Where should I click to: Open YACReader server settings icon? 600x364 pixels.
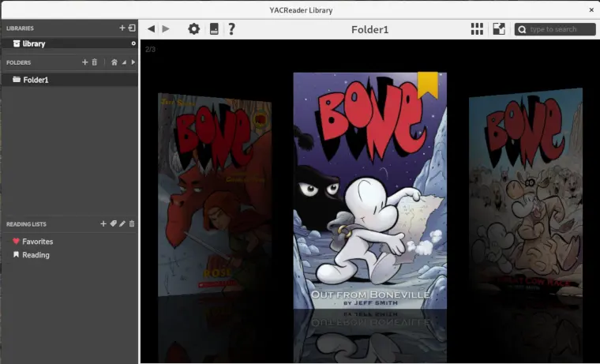(x=214, y=28)
